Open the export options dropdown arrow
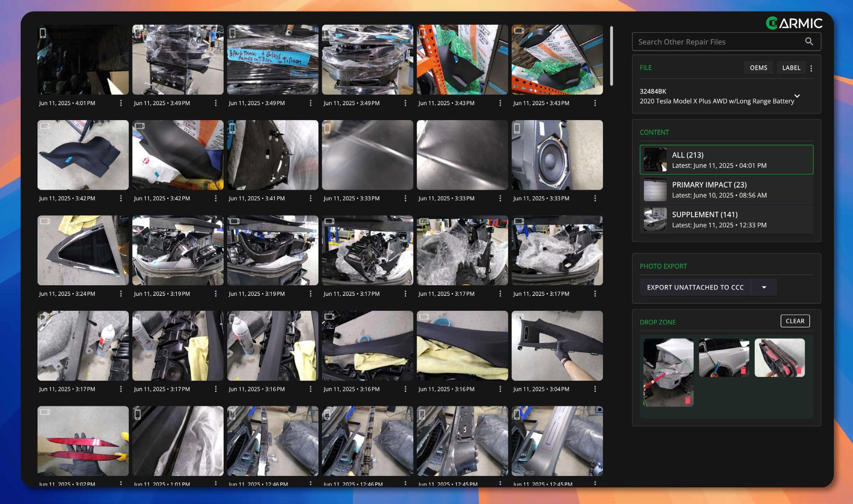 point(764,287)
